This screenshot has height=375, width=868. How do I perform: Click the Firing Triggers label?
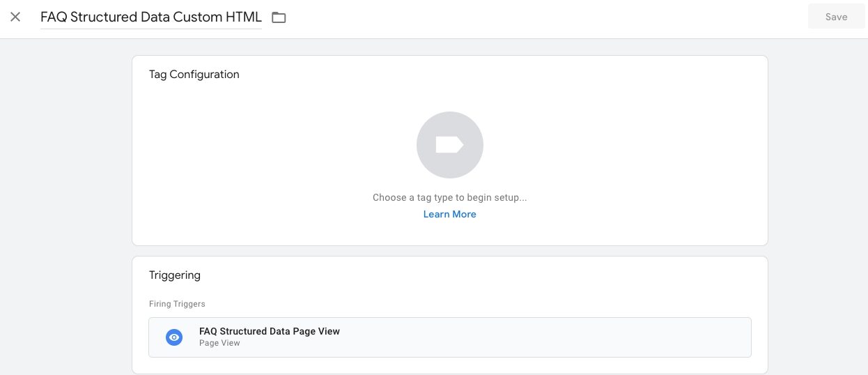click(x=177, y=304)
